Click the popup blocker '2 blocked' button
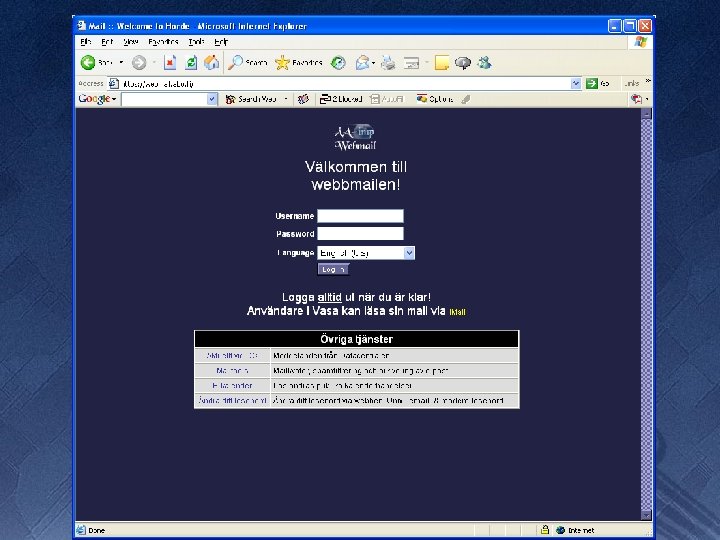This screenshot has height=540, width=720. click(341, 99)
